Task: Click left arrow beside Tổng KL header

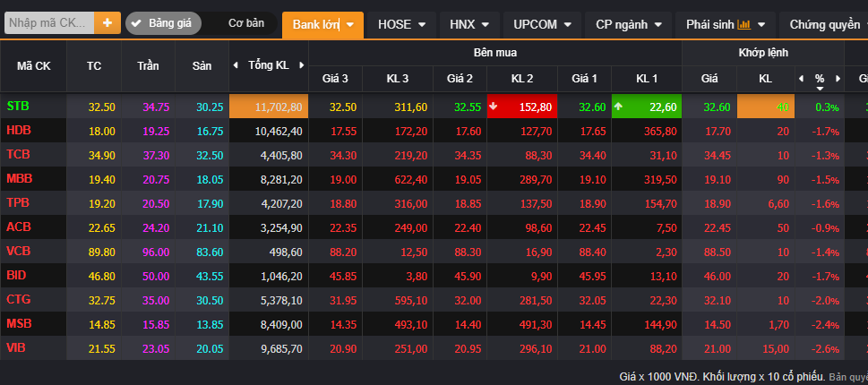Action: 236,65
